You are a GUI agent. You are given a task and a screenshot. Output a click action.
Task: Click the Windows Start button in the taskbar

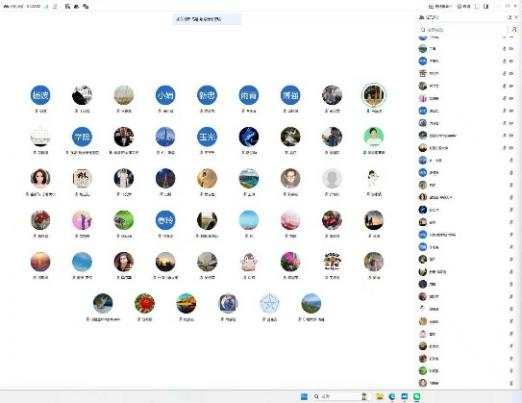pos(304,396)
